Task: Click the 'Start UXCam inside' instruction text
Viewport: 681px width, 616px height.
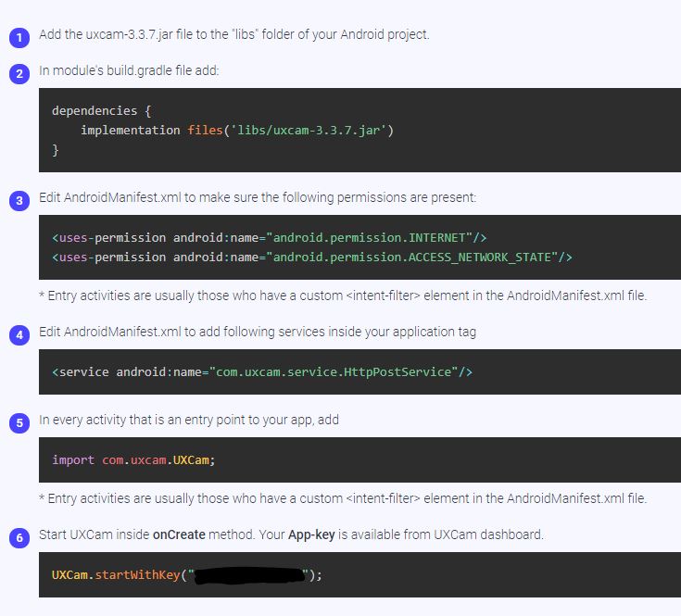Action: (x=291, y=534)
